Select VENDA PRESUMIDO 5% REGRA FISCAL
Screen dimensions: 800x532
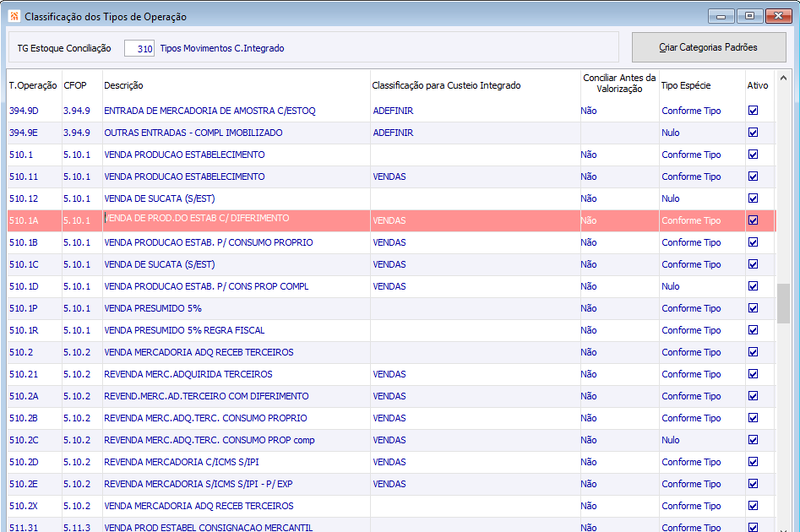(x=184, y=330)
